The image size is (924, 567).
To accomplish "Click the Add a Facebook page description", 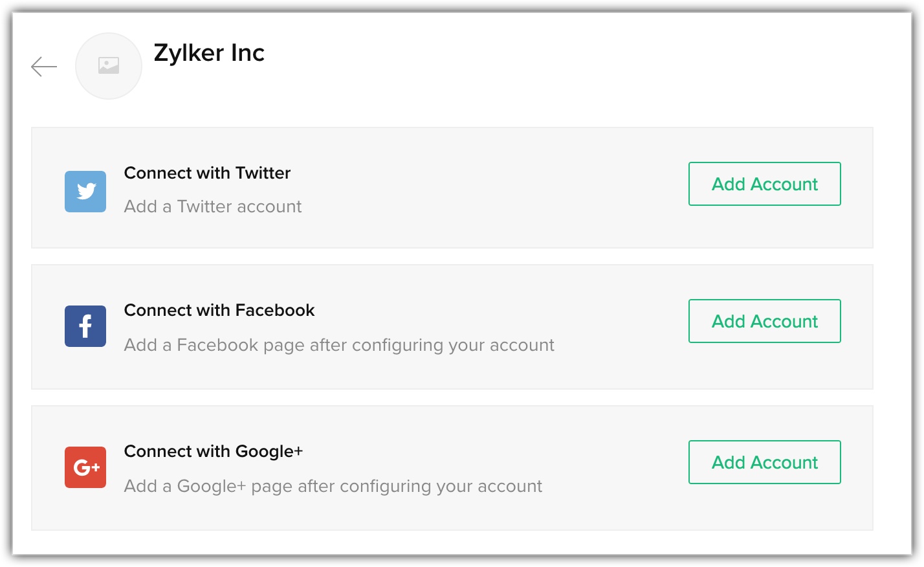I will point(339,345).
